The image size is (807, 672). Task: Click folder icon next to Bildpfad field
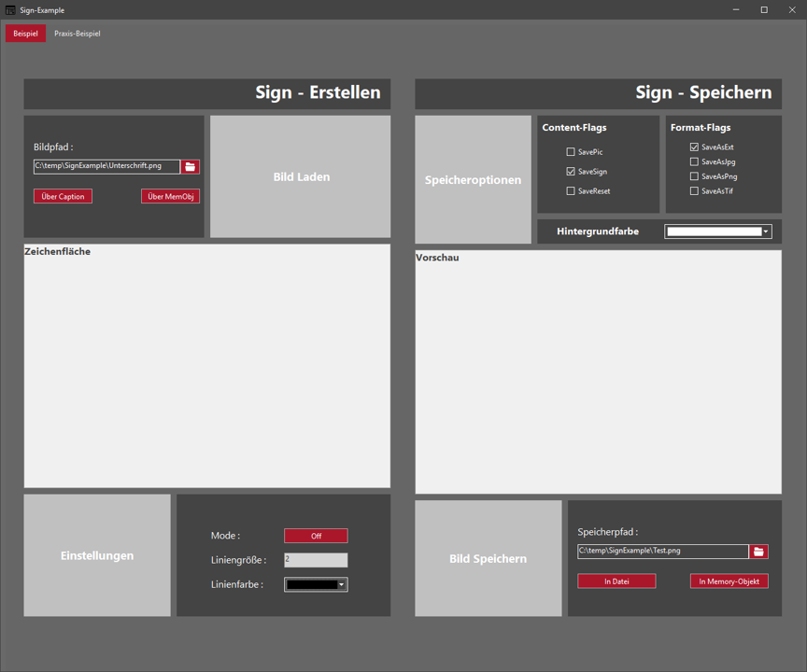[191, 167]
